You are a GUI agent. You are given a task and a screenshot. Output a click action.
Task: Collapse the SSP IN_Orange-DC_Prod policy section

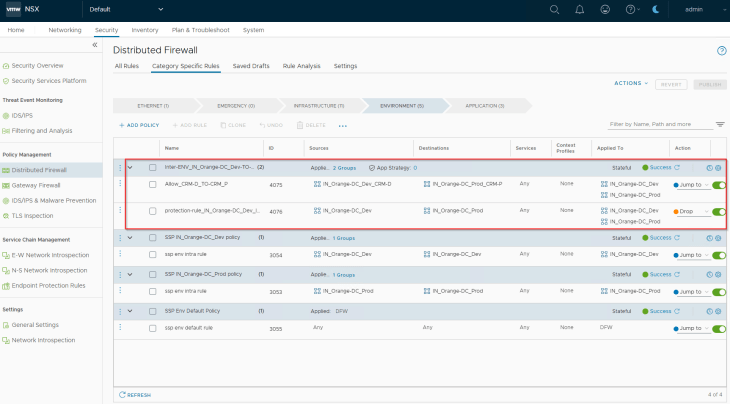130,274
